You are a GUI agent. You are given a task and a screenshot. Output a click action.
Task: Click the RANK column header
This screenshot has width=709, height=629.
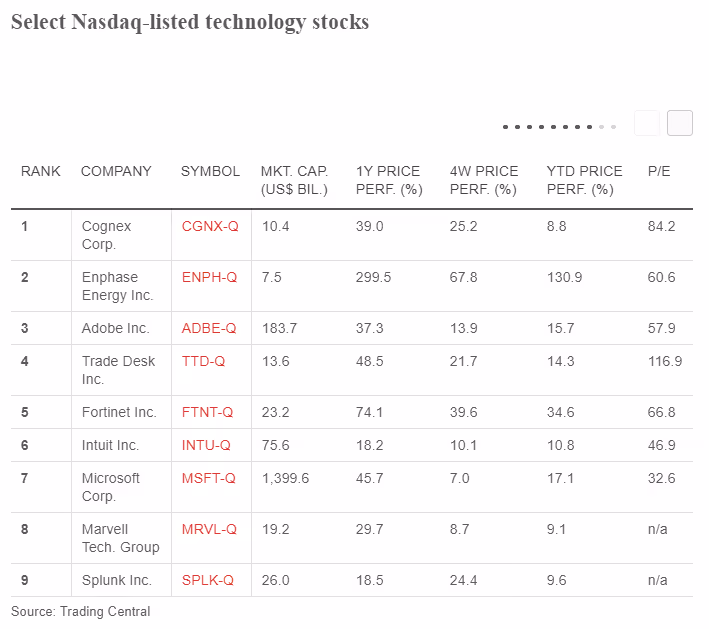[x=41, y=171]
